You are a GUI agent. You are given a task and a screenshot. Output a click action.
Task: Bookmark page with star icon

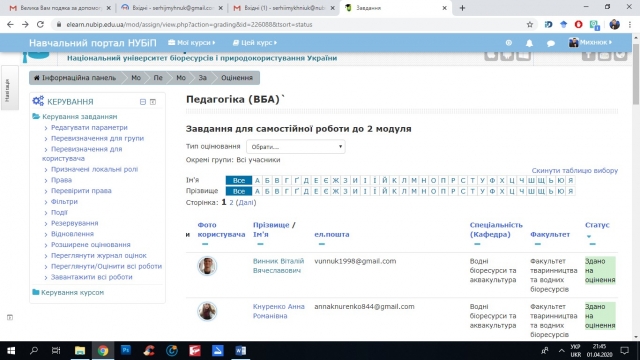tap(530, 24)
